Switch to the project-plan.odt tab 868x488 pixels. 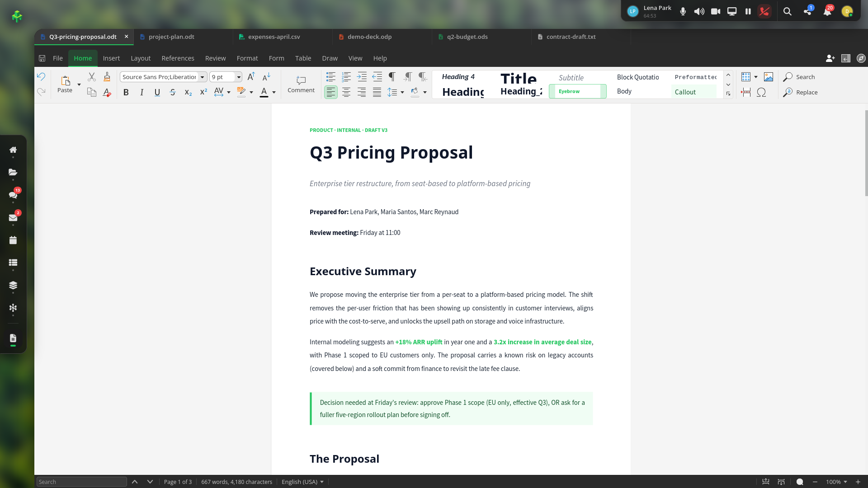(183, 37)
